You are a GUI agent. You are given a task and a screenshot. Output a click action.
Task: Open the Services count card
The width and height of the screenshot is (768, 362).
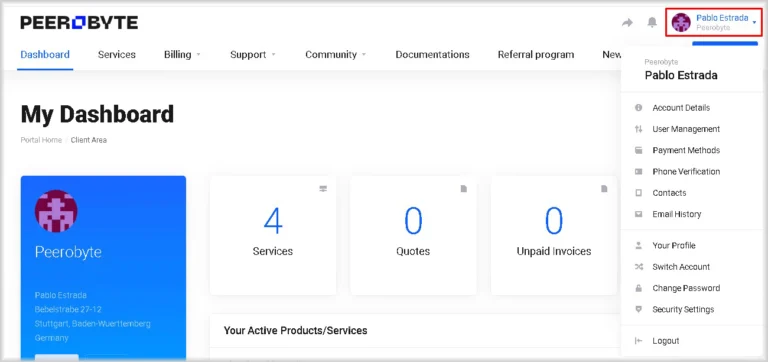(x=273, y=236)
